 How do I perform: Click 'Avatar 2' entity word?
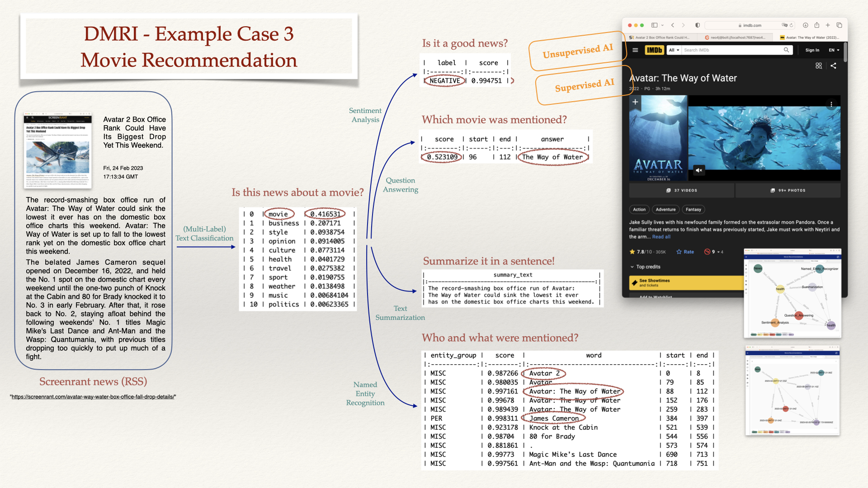point(544,373)
